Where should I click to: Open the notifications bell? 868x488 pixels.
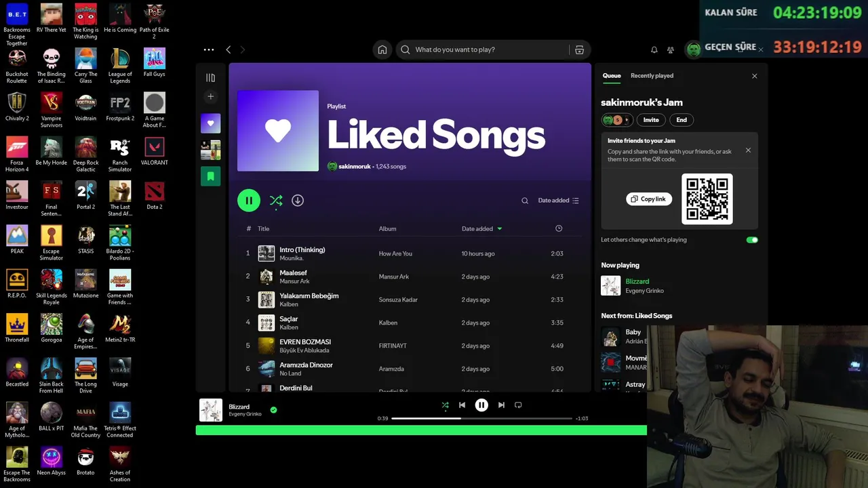(654, 49)
